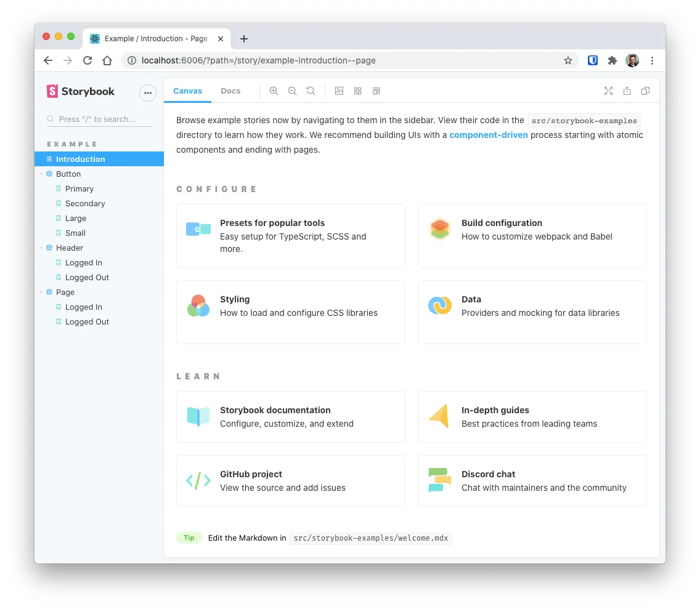Screen dimensions: 700x609
Task: Open canvas in new tab icon
Action: [x=627, y=91]
